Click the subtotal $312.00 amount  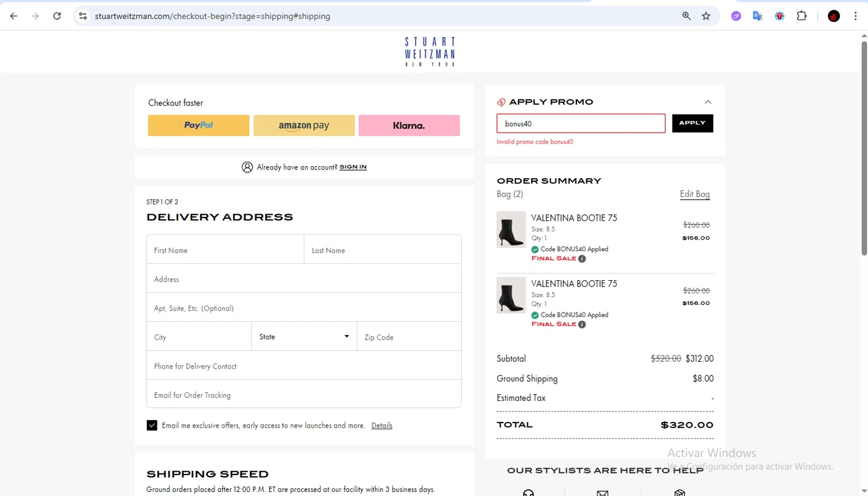[700, 359]
